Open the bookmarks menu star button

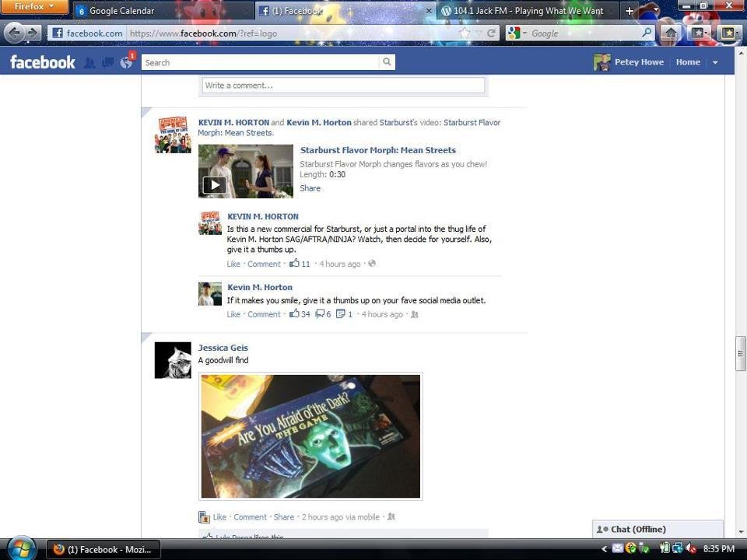pyautogui.click(x=700, y=33)
